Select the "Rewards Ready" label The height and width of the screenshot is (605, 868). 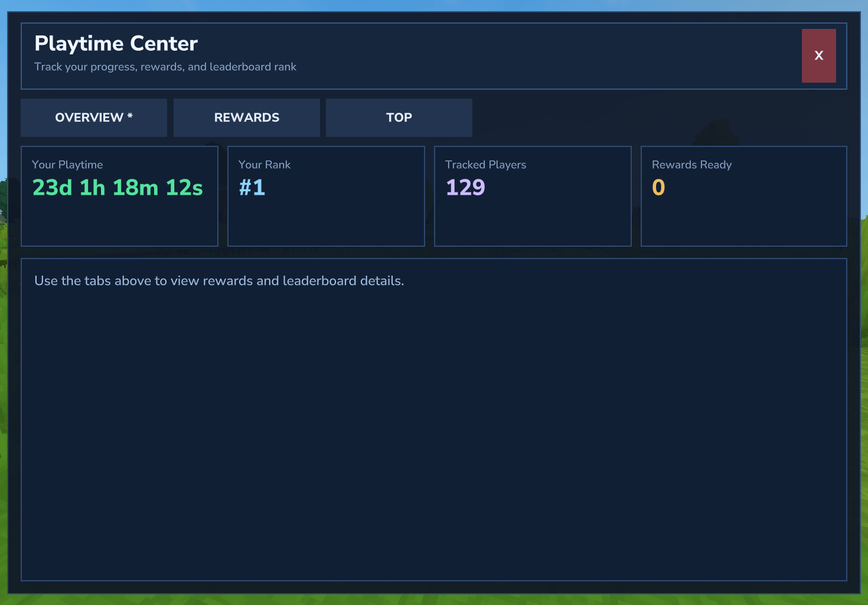pyautogui.click(x=691, y=165)
